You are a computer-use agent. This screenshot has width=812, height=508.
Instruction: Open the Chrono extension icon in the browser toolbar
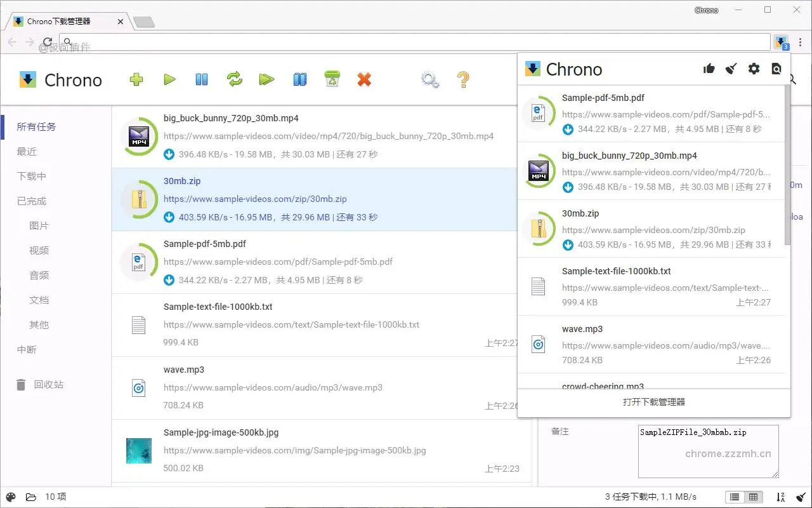[781, 42]
